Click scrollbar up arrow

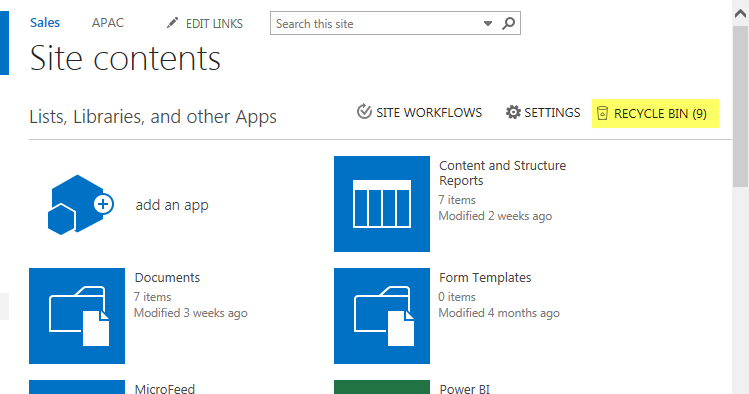[x=740, y=14]
